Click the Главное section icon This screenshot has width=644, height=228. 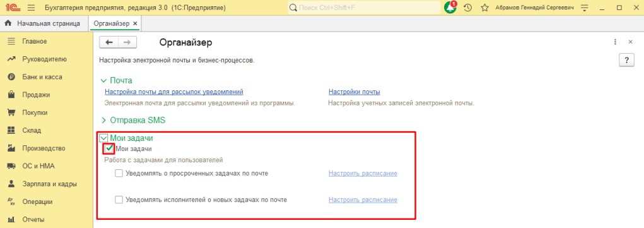[x=11, y=41]
